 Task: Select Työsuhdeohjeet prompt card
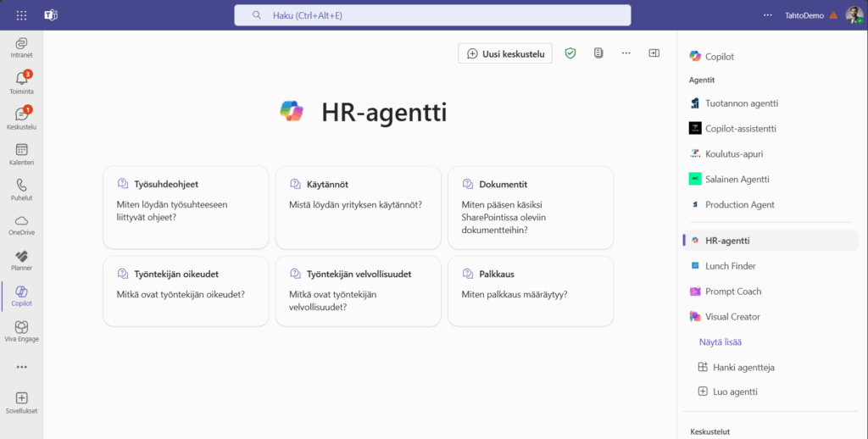(186, 208)
